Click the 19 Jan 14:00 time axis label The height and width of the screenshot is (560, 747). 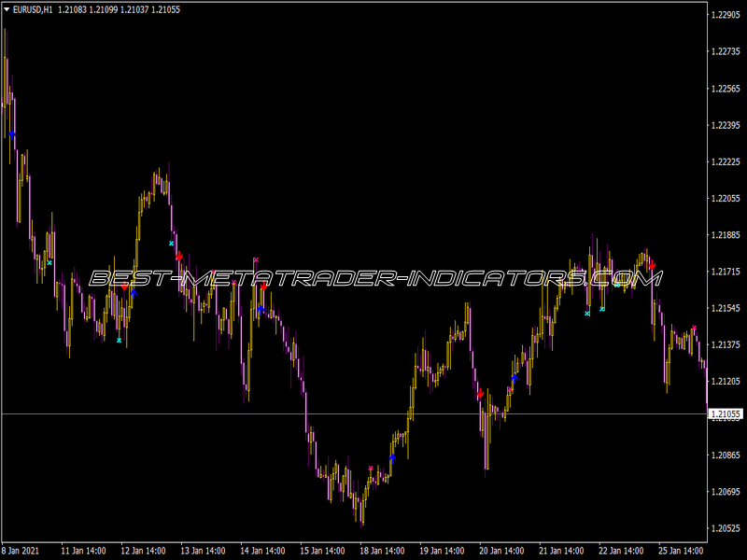tap(442, 551)
